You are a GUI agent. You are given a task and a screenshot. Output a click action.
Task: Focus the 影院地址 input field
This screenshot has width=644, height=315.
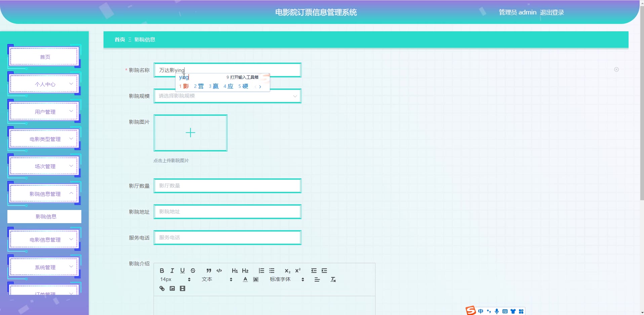(228, 212)
